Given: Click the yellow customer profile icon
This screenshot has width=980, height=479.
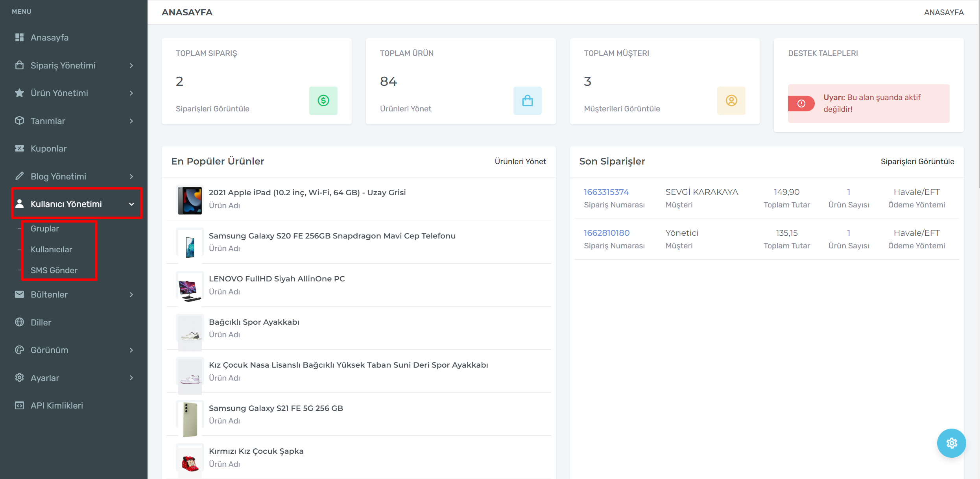Looking at the screenshot, I should (731, 101).
